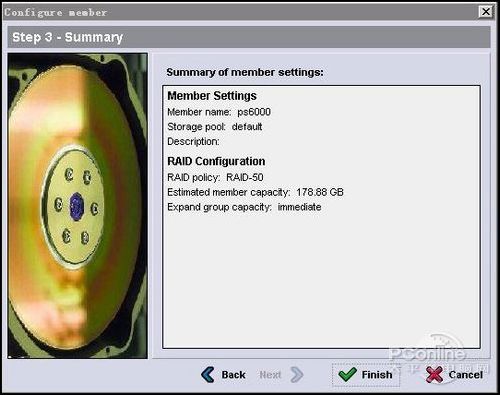The width and height of the screenshot is (500, 395).
Task: Click the Estimated member capacity line
Action: 255,192
